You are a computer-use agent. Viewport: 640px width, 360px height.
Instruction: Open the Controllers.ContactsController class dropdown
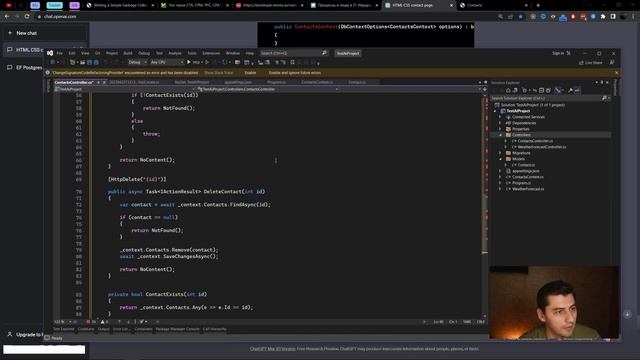pyautogui.click(x=268, y=89)
